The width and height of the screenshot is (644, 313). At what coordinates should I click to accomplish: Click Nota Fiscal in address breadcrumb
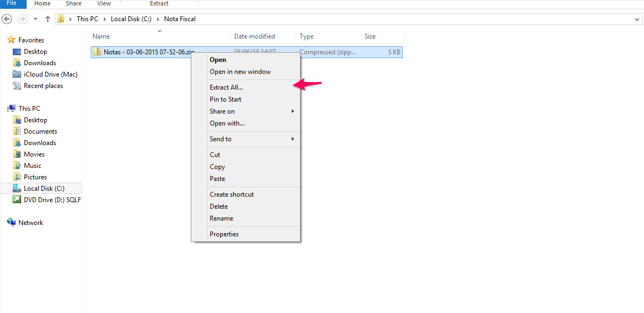point(179,19)
